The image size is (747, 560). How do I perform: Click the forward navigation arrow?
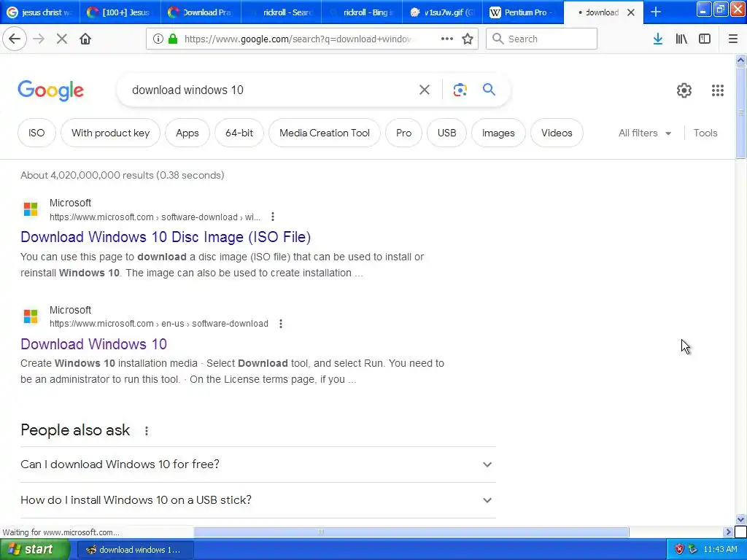pos(39,39)
